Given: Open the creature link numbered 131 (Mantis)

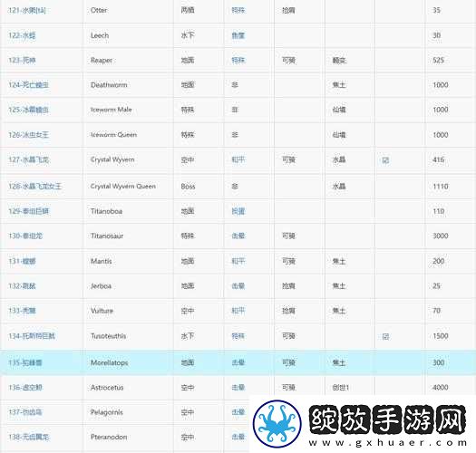Looking at the screenshot, I should (x=22, y=261).
